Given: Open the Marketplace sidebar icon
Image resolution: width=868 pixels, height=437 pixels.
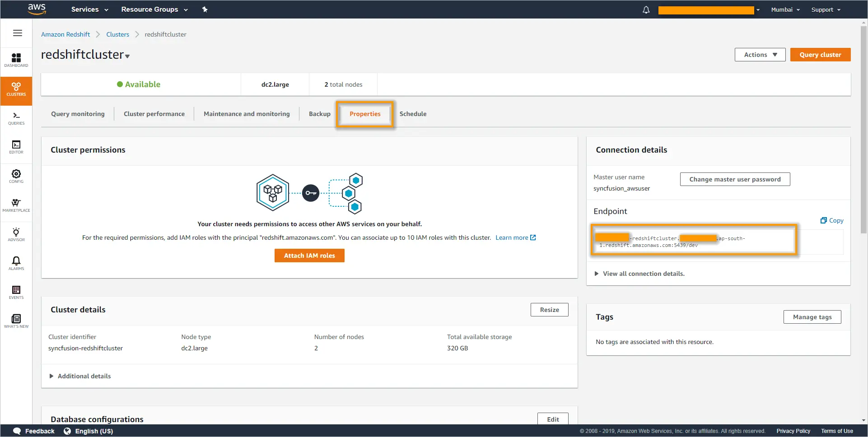Looking at the screenshot, I should point(16,205).
